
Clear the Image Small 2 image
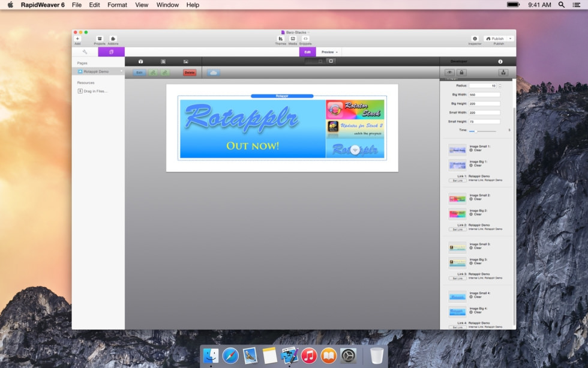click(x=475, y=199)
